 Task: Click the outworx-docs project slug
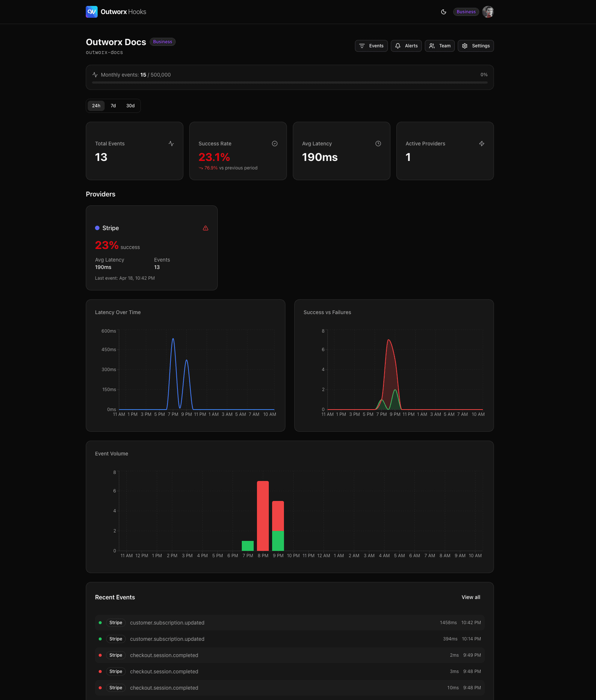(x=104, y=53)
